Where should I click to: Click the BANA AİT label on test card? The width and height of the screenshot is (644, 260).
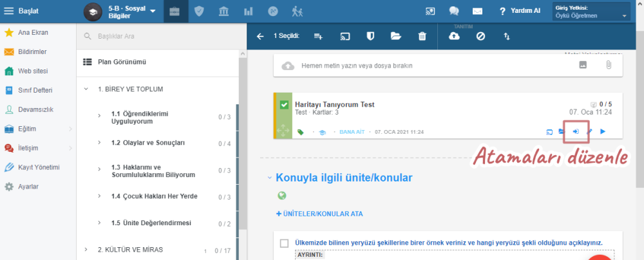tap(352, 132)
